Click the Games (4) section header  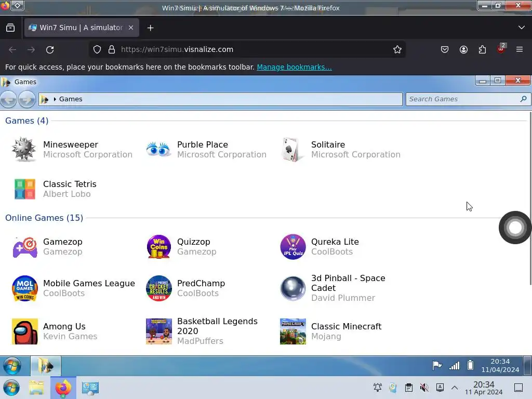[27, 121]
